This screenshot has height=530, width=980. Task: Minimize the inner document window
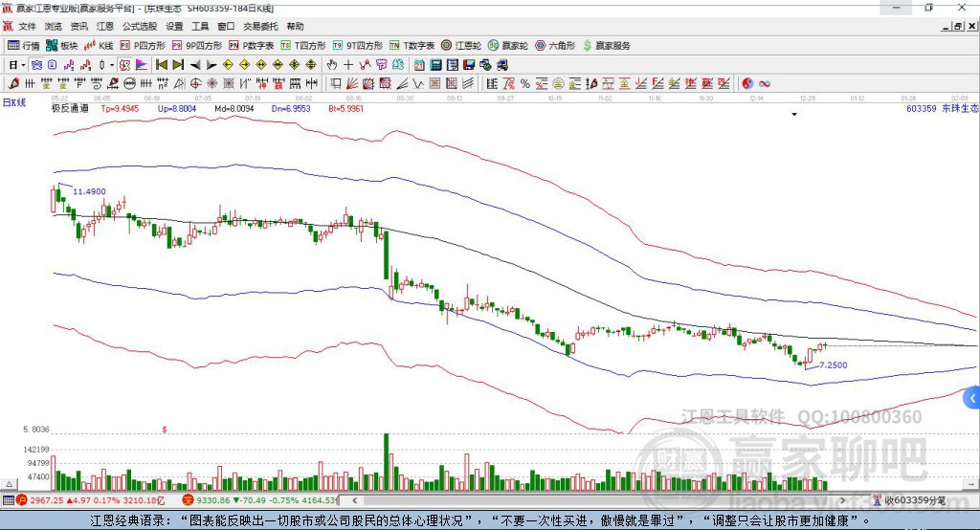tap(947, 26)
